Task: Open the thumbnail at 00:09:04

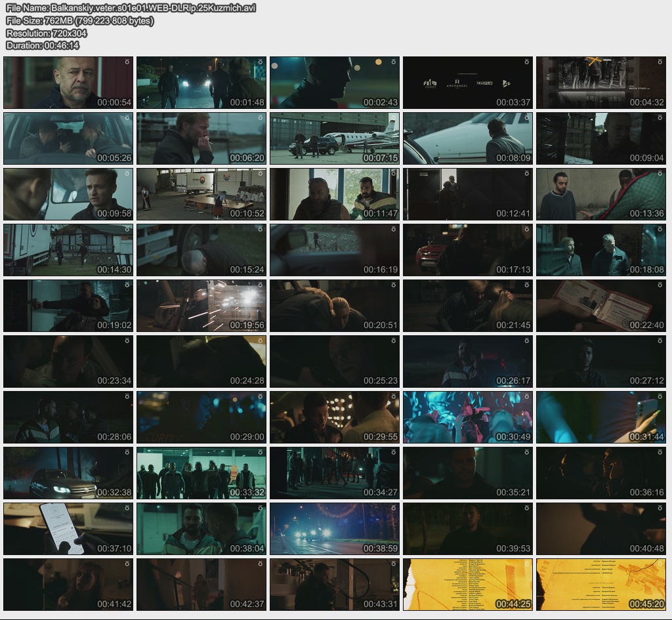Action: [x=601, y=138]
